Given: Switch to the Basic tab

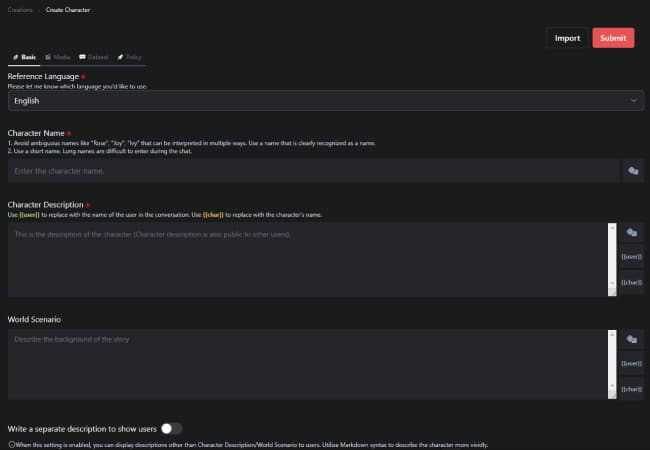Looking at the screenshot, I should pyautogui.click(x=24, y=58).
